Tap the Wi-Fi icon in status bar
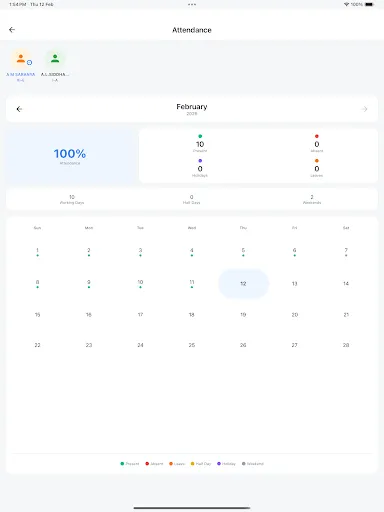384x512 pixels. 346,4
